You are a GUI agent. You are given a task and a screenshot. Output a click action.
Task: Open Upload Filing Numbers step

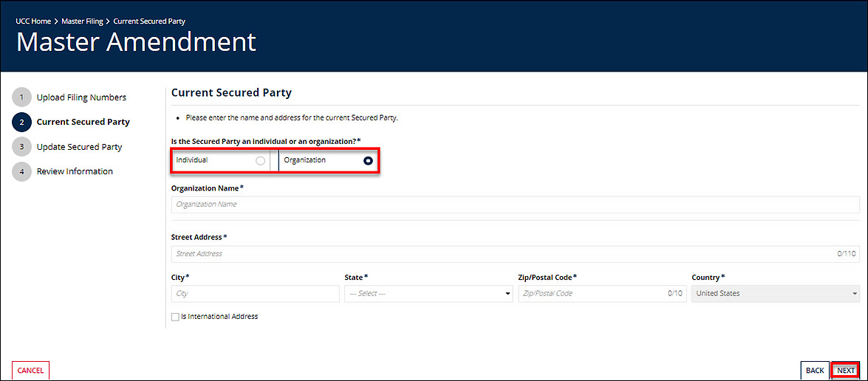[x=81, y=97]
